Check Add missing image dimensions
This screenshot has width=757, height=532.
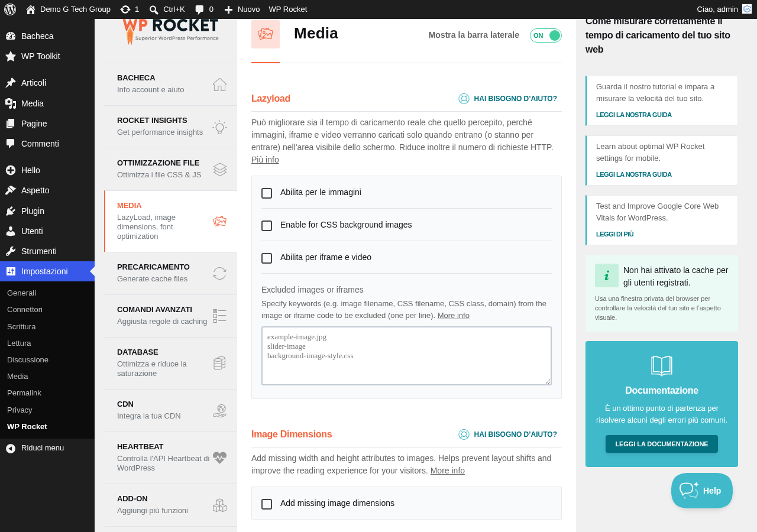coord(267,504)
